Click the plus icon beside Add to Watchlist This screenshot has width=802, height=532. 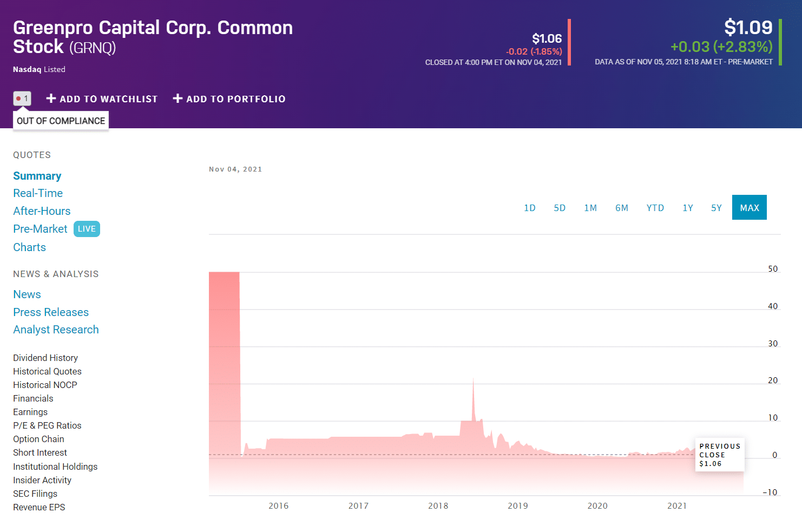point(51,98)
